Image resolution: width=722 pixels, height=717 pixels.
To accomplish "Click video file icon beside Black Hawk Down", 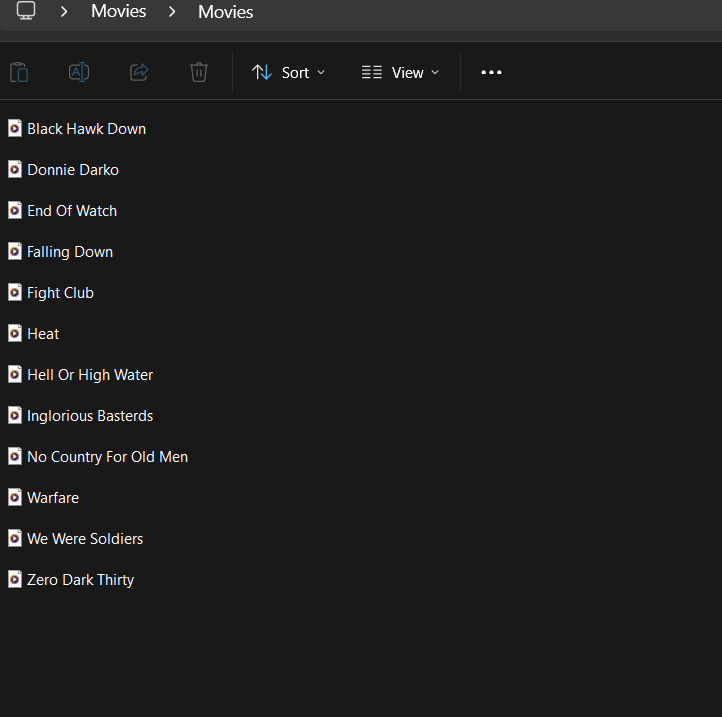I will point(15,128).
